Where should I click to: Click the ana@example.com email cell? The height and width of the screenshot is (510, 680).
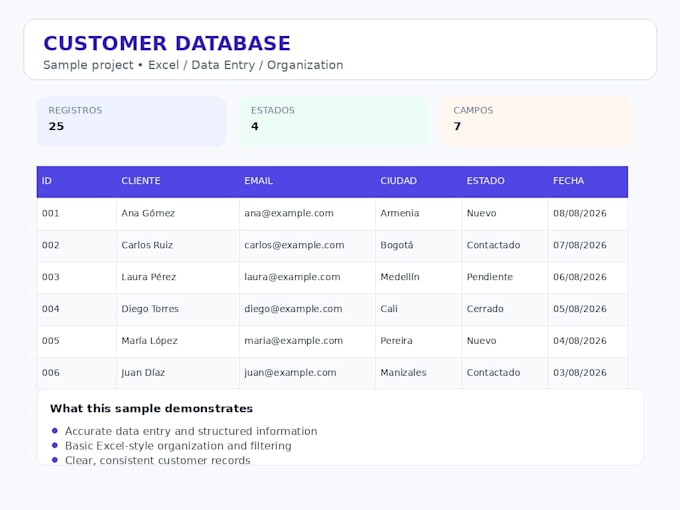click(x=307, y=213)
